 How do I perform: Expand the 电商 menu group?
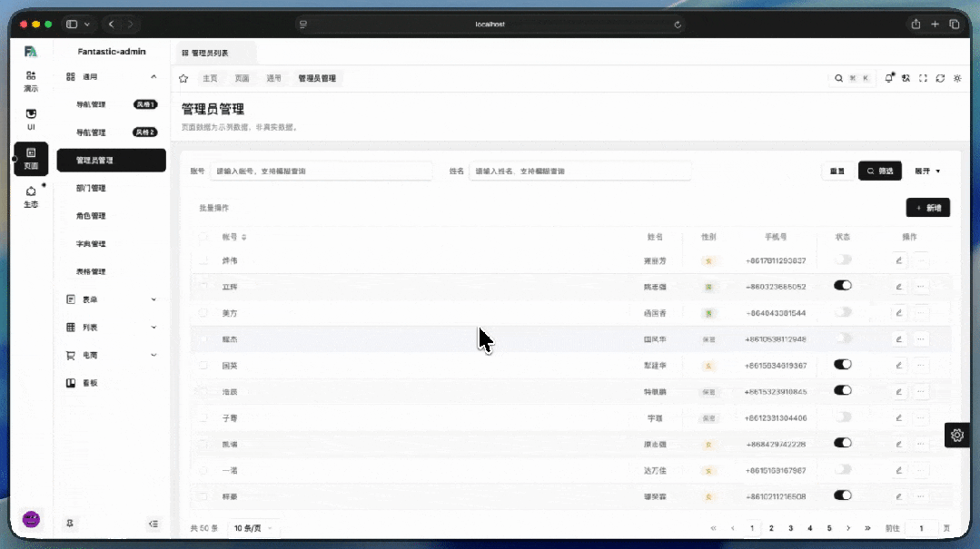click(x=111, y=356)
